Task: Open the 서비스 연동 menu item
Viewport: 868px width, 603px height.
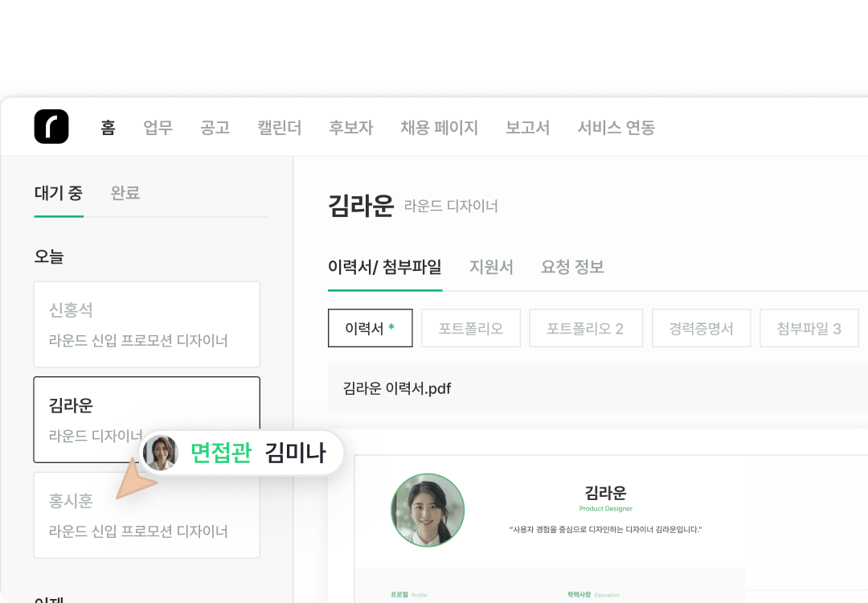Action: pyautogui.click(x=615, y=129)
